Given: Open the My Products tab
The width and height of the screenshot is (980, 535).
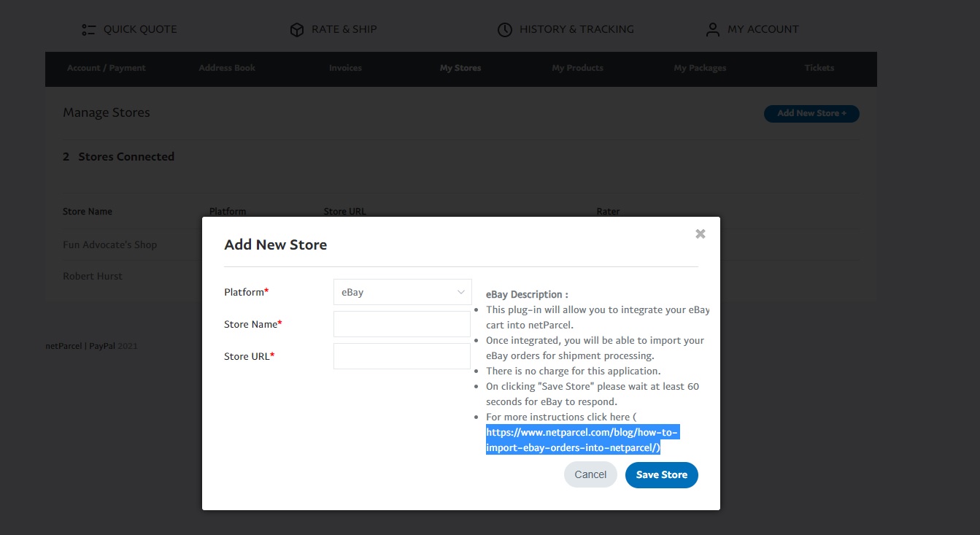Looking at the screenshot, I should [x=577, y=68].
